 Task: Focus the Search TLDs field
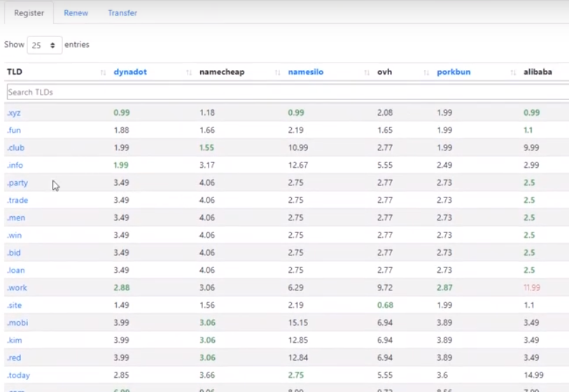pos(288,92)
